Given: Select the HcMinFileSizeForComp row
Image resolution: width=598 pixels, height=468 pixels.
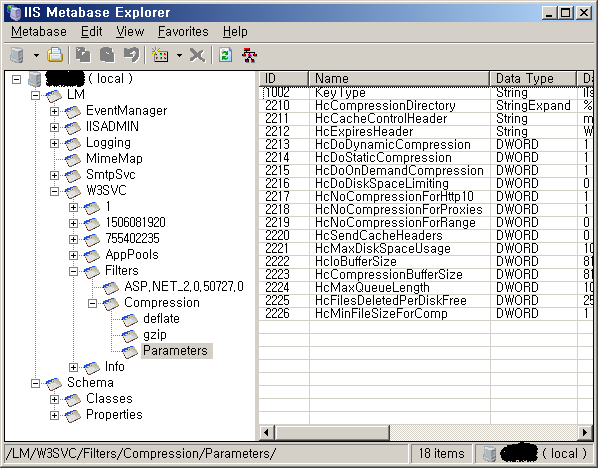Looking at the screenshot, I should pyautogui.click(x=426, y=314).
